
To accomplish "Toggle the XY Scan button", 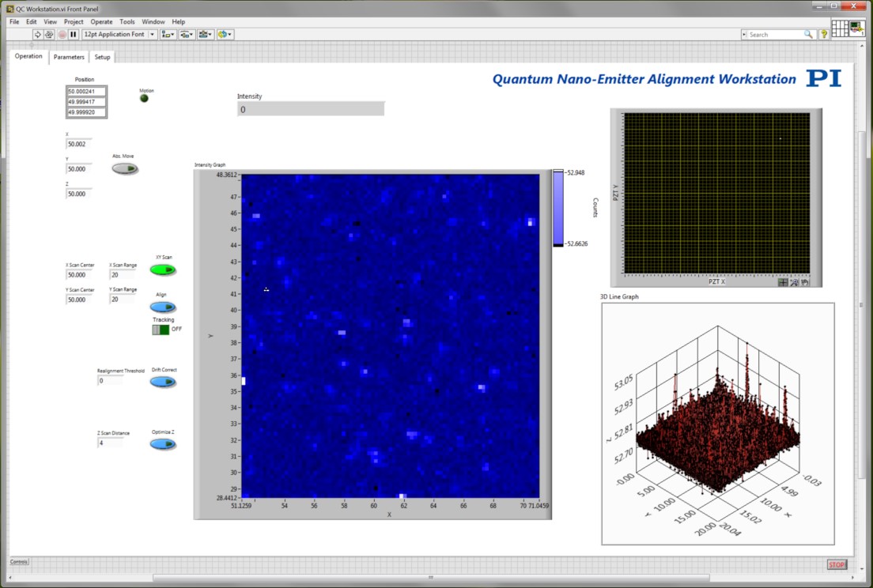I will (x=163, y=270).
